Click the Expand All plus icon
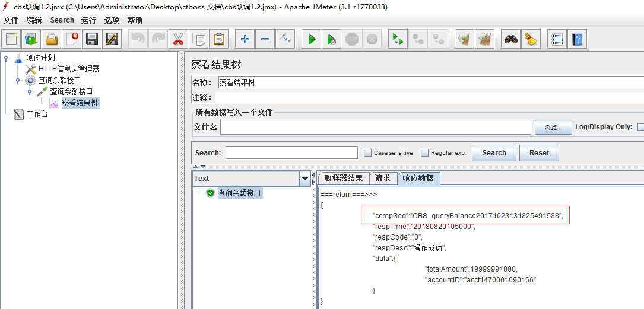This screenshot has height=309, width=644. pyautogui.click(x=245, y=40)
